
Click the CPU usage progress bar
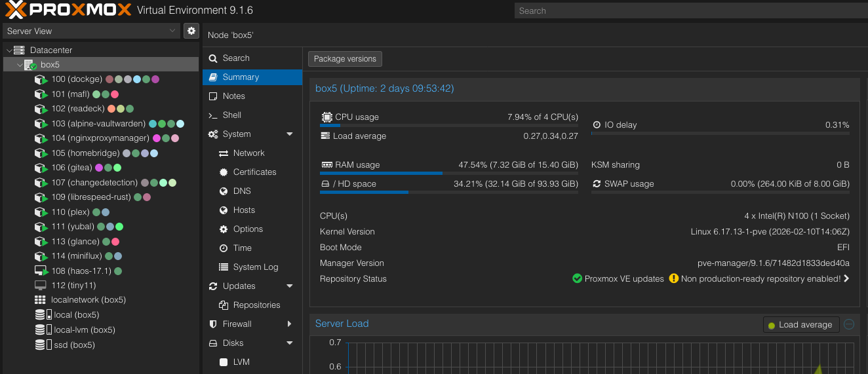point(449,125)
